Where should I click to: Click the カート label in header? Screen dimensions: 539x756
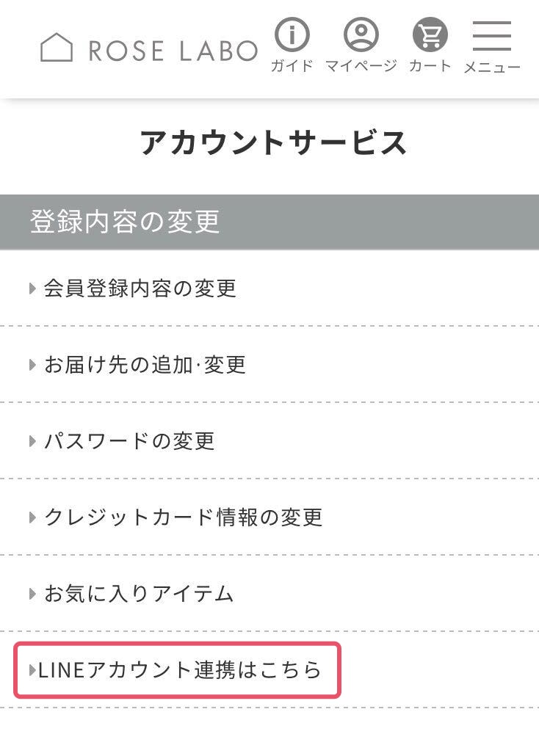tap(430, 66)
